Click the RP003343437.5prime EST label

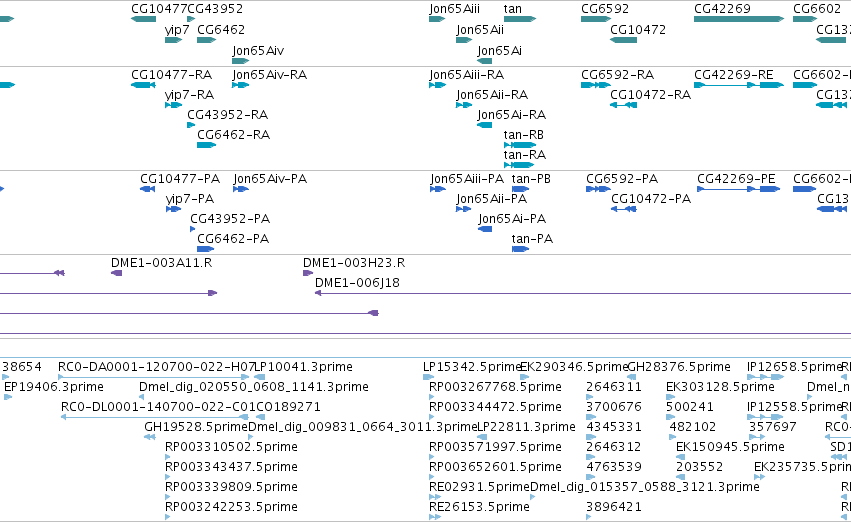[x=231, y=467]
